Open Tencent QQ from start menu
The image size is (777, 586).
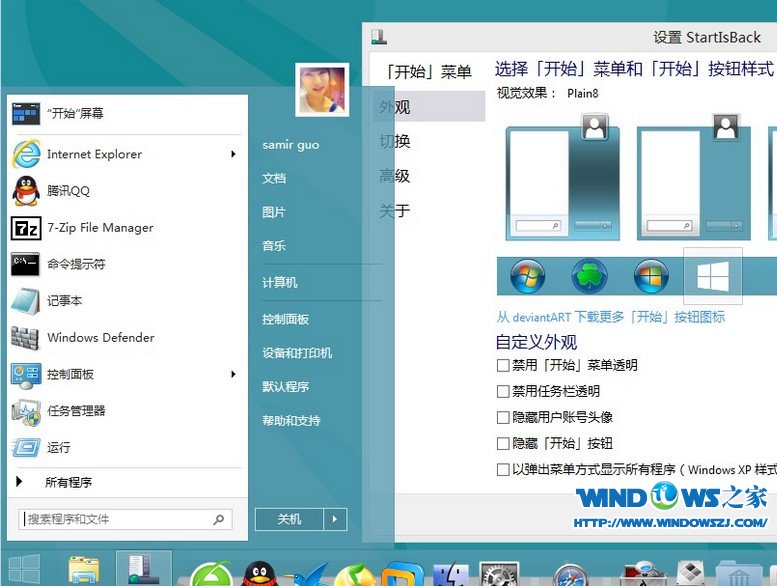click(68, 191)
